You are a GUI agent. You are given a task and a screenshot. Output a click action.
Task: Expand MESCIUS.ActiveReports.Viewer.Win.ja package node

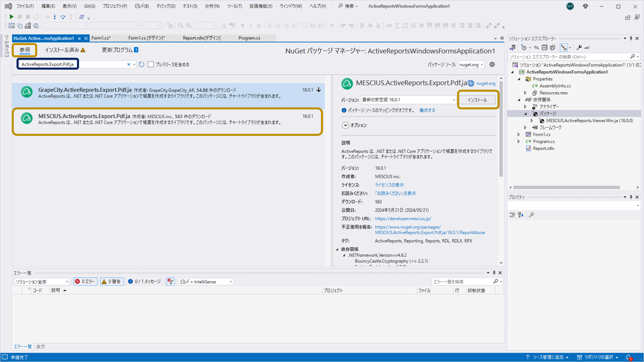coord(532,121)
